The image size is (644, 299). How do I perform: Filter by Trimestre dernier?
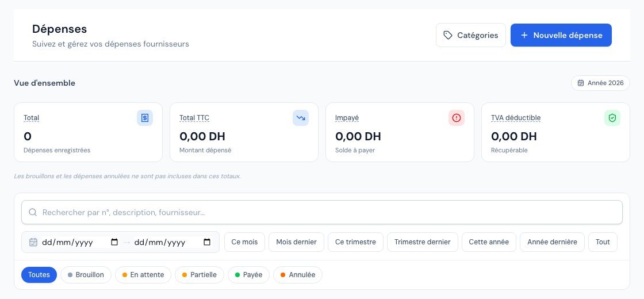(x=423, y=242)
